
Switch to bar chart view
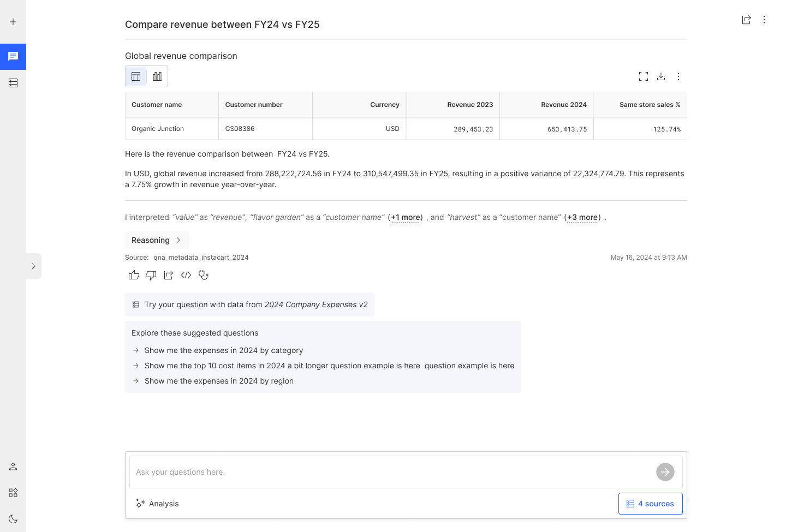(157, 76)
